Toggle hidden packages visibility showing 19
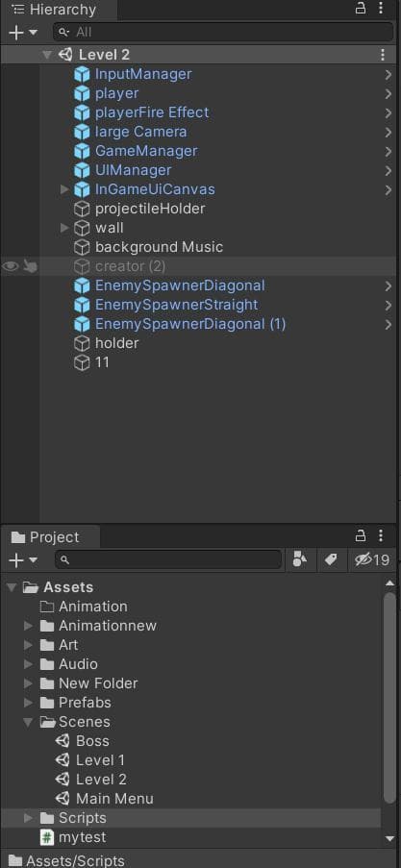Screen dimensions: 401x868 pyautogui.click(x=372, y=559)
